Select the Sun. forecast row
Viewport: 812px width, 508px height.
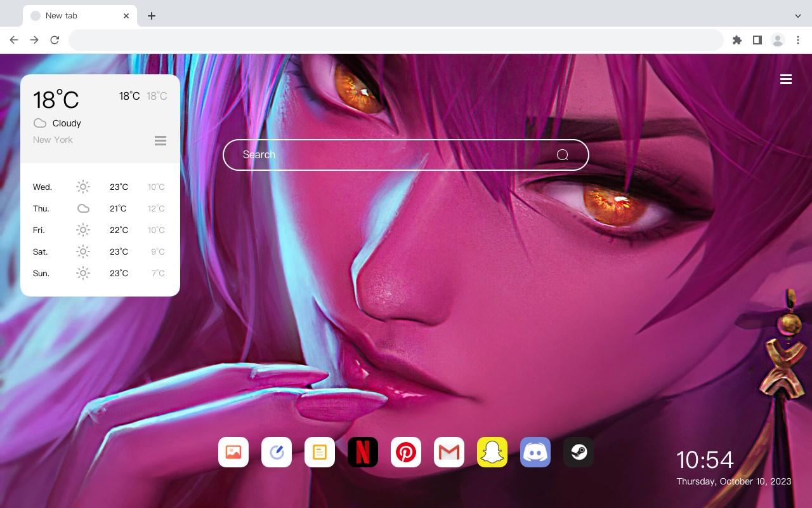click(x=100, y=273)
